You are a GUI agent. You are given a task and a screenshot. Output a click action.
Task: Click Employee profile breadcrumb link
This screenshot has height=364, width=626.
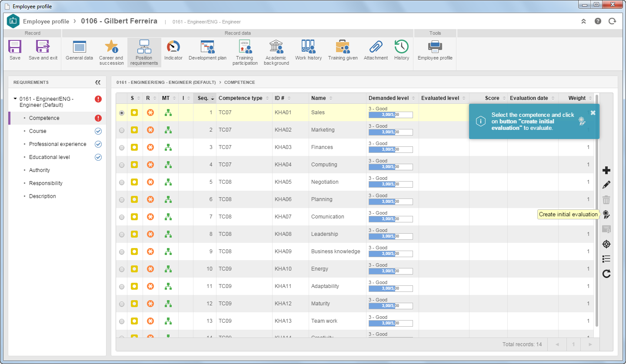(46, 21)
